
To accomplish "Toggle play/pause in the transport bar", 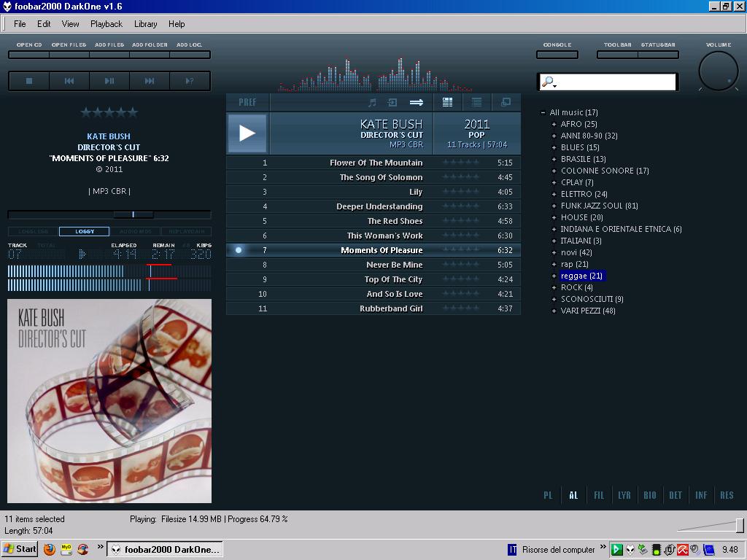I will [x=109, y=81].
